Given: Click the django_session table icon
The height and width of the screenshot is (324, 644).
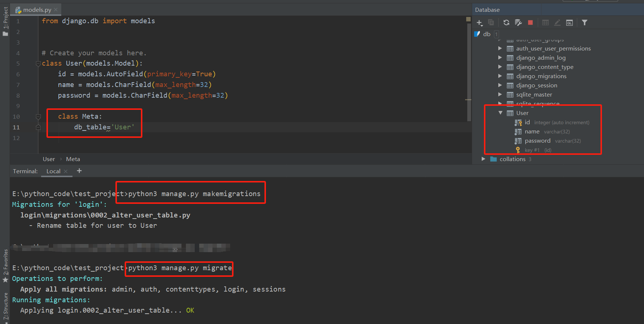Looking at the screenshot, I should click(x=510, y=86).
